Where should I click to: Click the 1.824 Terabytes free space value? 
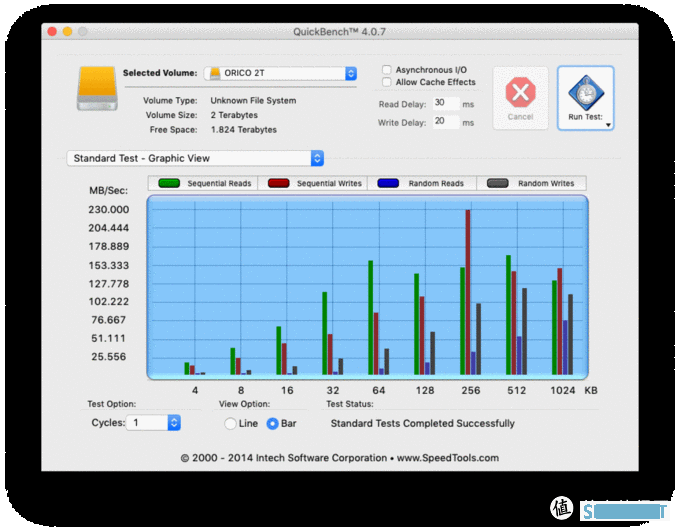[x=244, y=130]
